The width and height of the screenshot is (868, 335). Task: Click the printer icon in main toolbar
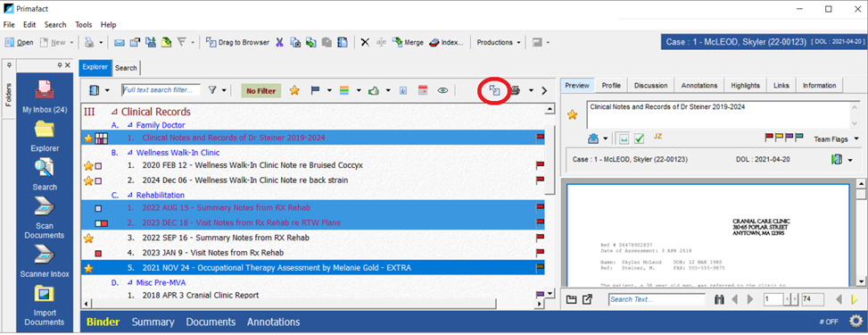88,42
